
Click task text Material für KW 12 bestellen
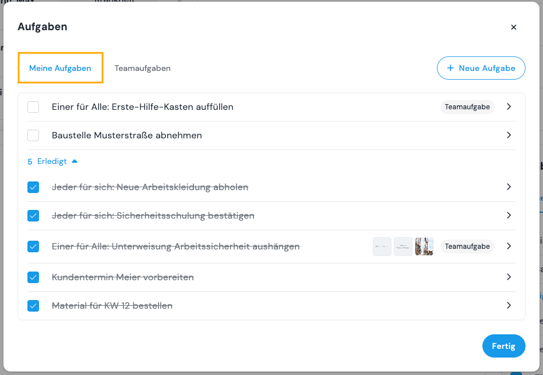pyautogui.click(x=112, y=305)
